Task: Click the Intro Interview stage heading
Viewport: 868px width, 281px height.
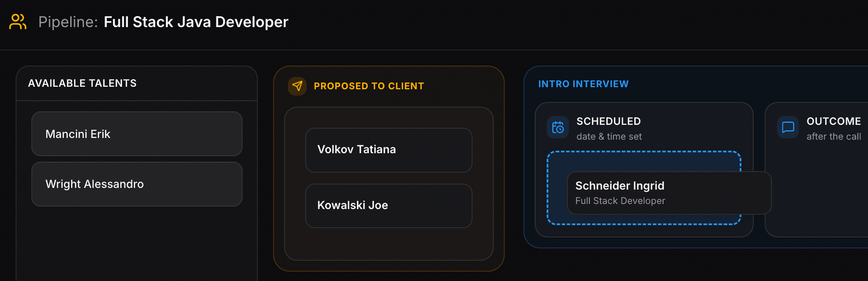Action: pos(583,84)
